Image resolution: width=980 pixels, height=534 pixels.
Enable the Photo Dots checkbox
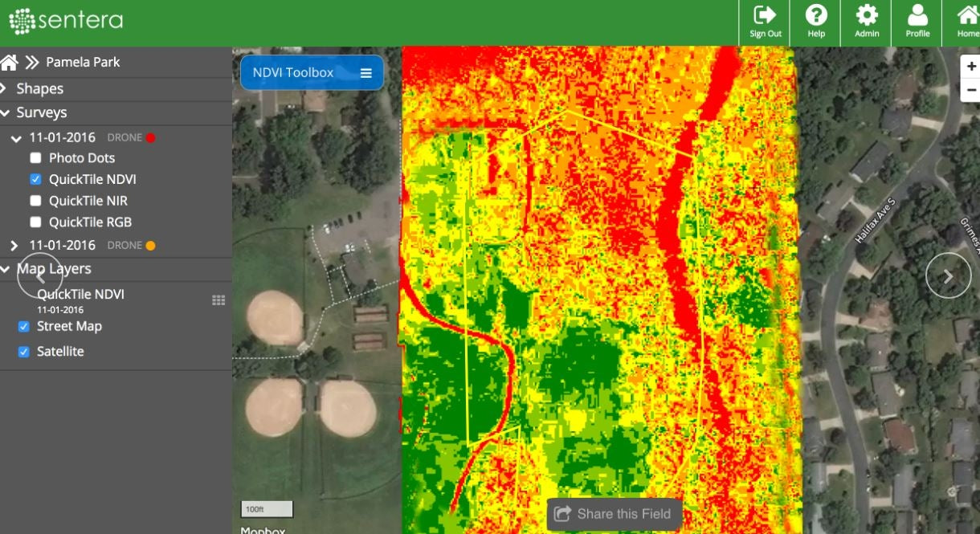pos(35,158)
